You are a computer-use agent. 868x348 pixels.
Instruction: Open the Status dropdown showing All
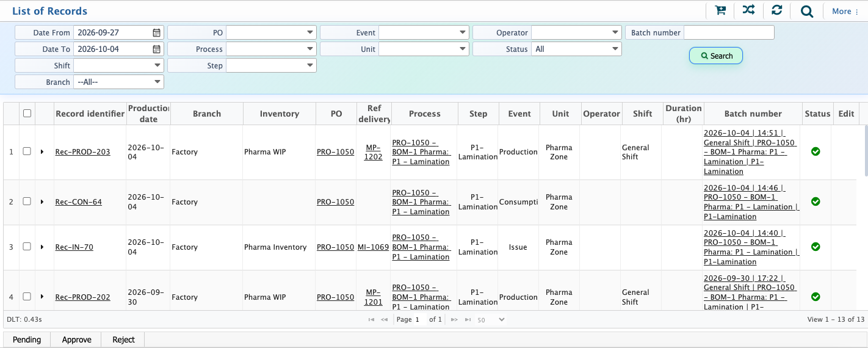pos(576,49)
